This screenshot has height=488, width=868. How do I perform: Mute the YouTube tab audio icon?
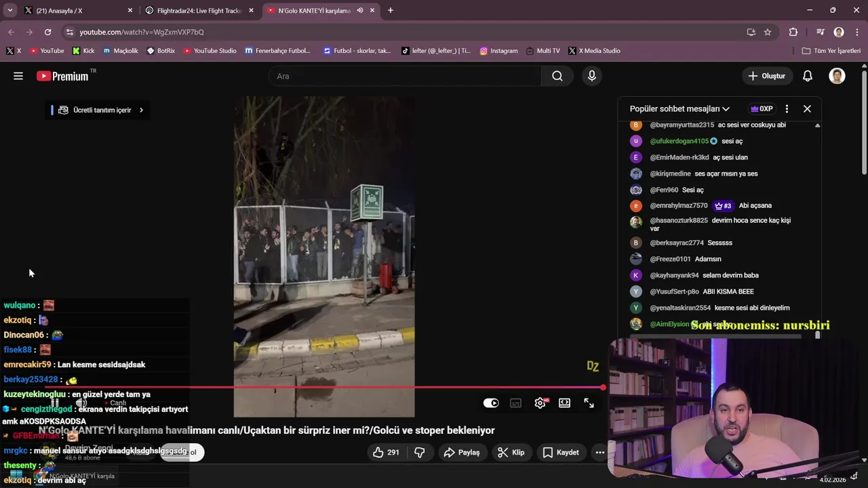pyautogui.click(x=360, y=10)
